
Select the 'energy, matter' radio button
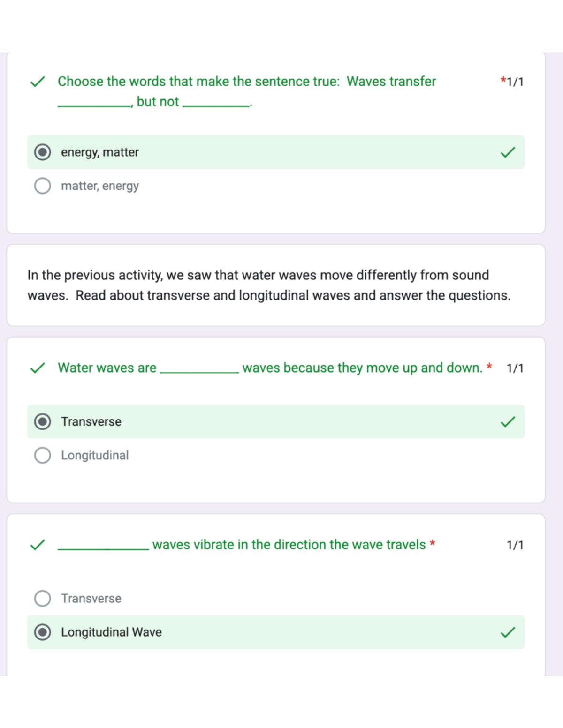[x=43, y=152]
